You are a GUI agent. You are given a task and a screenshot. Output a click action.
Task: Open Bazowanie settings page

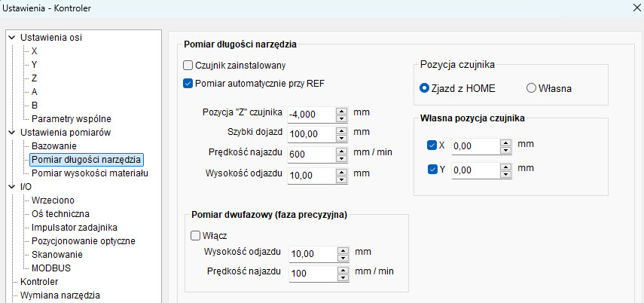click(x=53, y=146)
